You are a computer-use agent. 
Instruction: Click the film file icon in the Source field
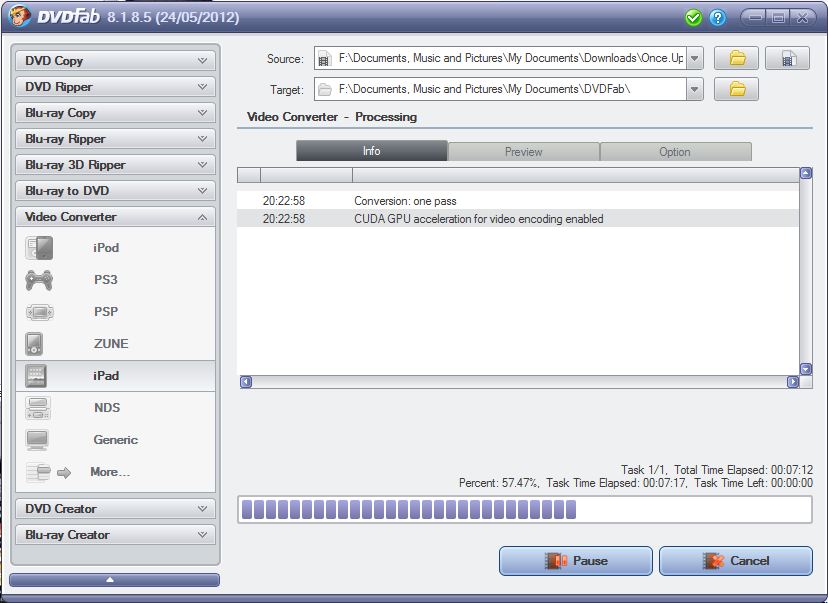coord(324,59)
